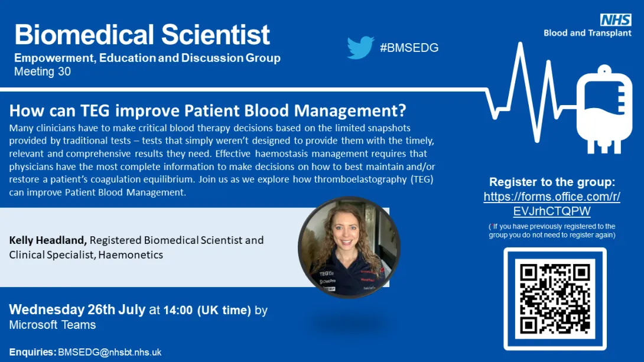Image resolution: width=644 pixels, height=362 pixels.
Task: Click the Empowerment, Education and Discussion Group subtitle
Action: pyautogui.click(x=147, y=58)
